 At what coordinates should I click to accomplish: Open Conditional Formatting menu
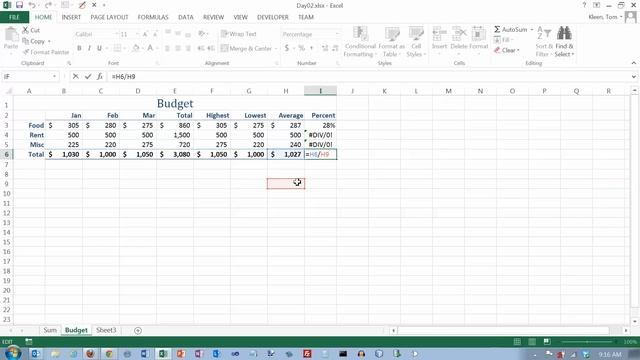click(360, 42)
